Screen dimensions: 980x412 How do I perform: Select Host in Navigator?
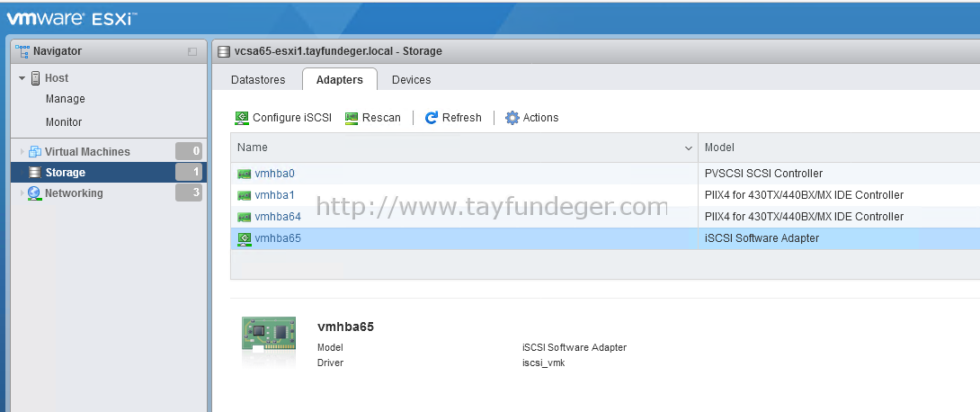(x=57, y=78)
